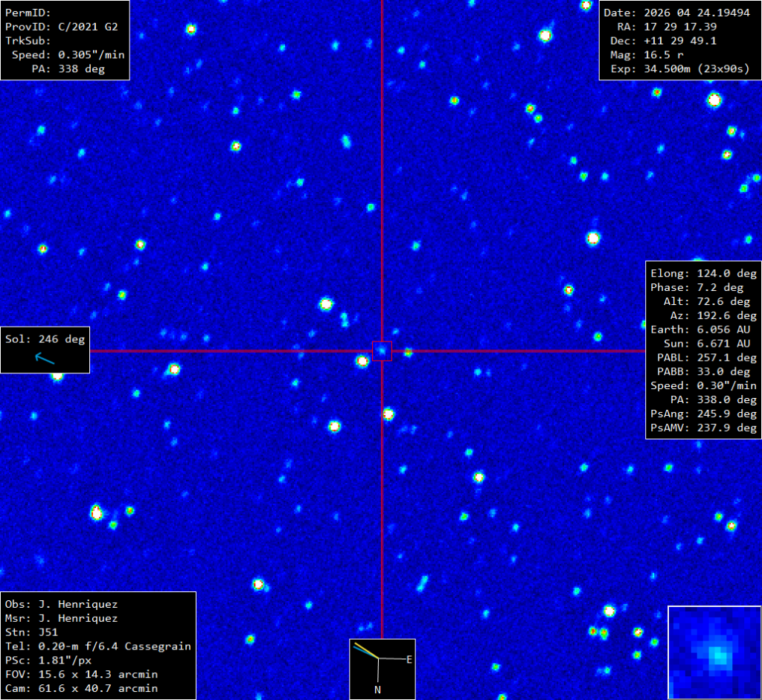Select the Elong 124.0 deg row
Image resolution: width=762 pixels, height=700 pixels.
pyautogui.click(x=703, y=273)
